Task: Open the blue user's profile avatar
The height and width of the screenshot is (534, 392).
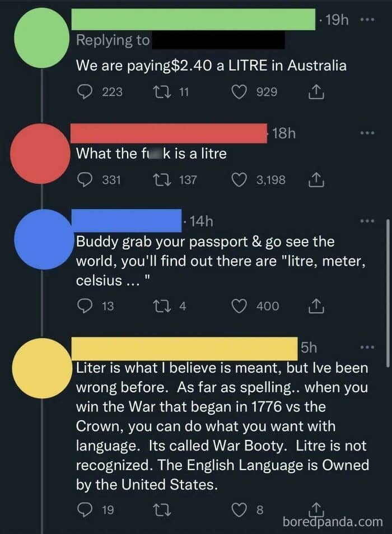Action: coord(43,245)
